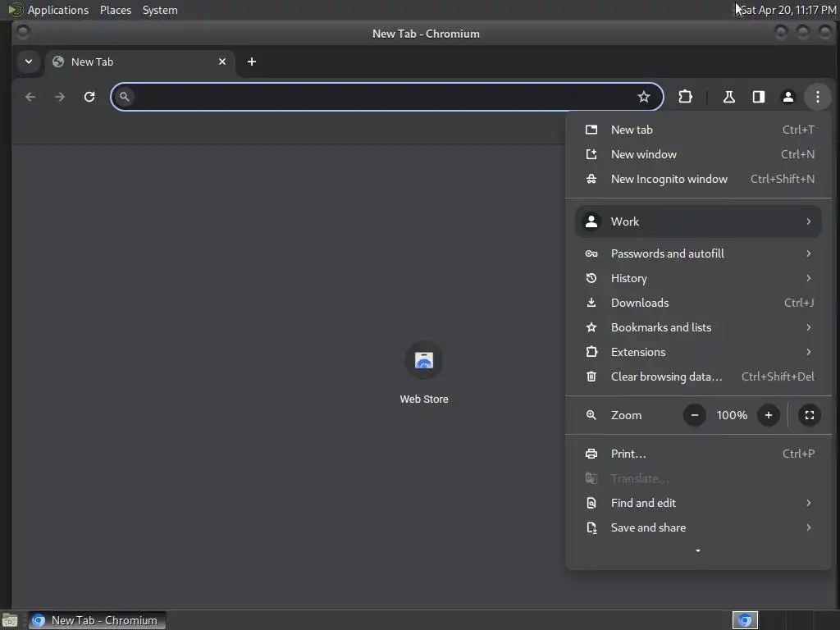The height and width of the screenshot is (630, 840).
Task: Click the forward navigation arrow
Action: click(x=60, y=97)
